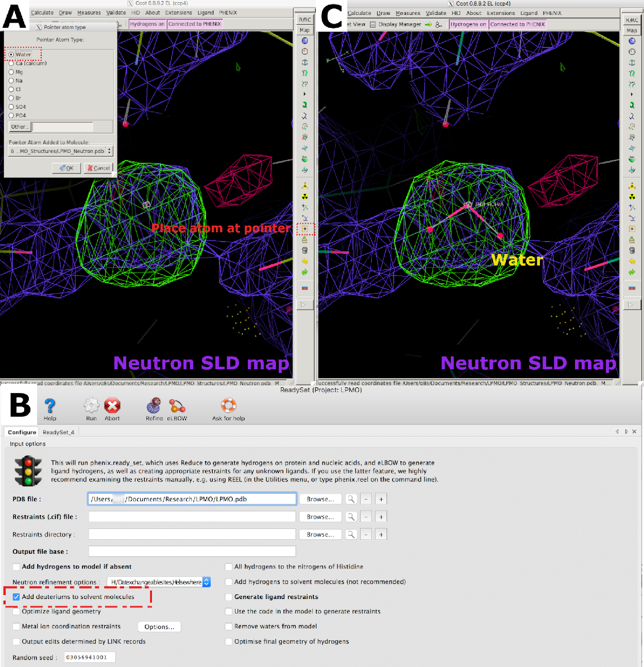
Task: Click the Place atom at pointer icon
Action: point(305,229)
